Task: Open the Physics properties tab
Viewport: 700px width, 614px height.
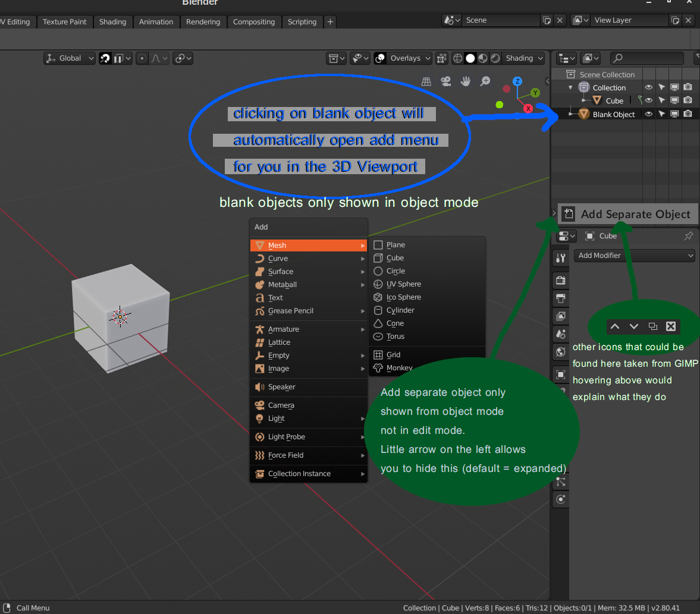Action: coord(561,499)
